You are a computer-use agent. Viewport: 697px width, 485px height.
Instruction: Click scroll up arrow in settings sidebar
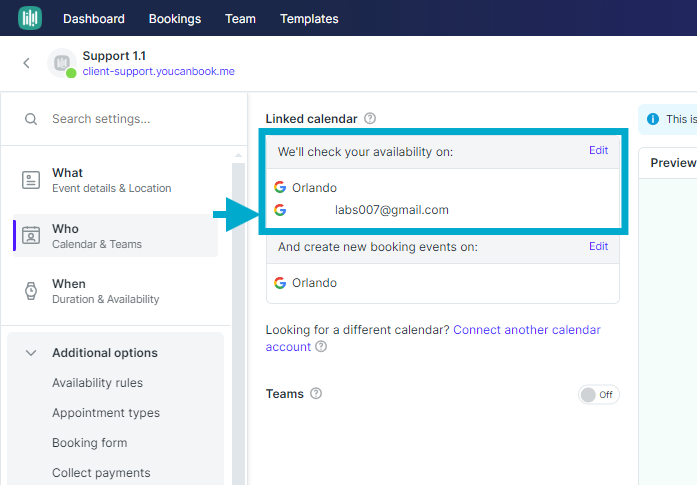click(238, 155)
